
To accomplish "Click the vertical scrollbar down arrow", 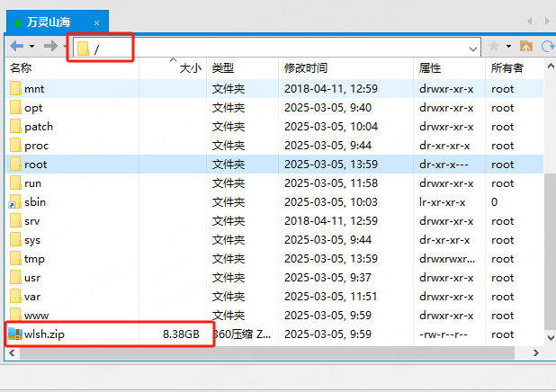I will [x=551, y=338].
